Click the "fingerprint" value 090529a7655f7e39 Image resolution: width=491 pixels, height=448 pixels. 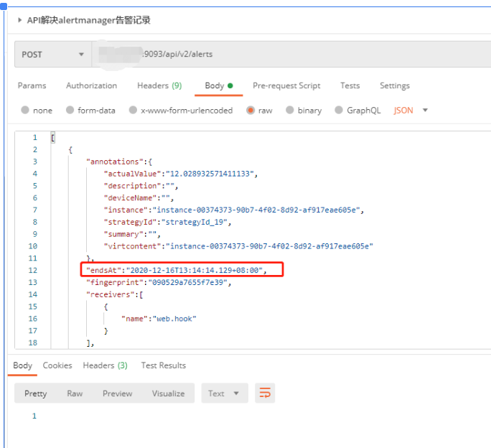[x=187, y=283]
